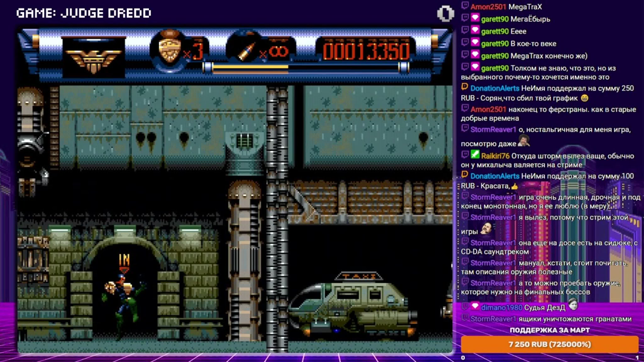644x362 pixels.
Task: Open StormReaver1's name on 'а то можно' message
Action: coord(493,283)
